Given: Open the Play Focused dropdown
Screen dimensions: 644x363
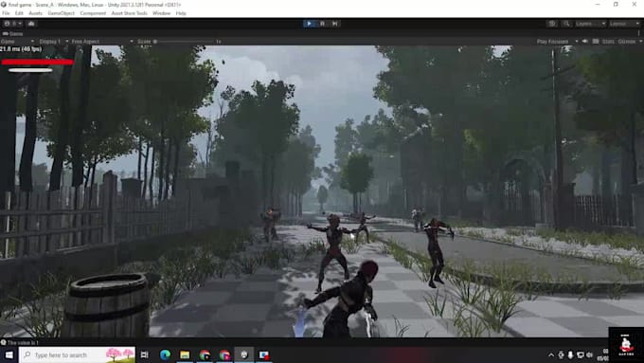Looking at the screenshot, I should [x=557, y=42].
